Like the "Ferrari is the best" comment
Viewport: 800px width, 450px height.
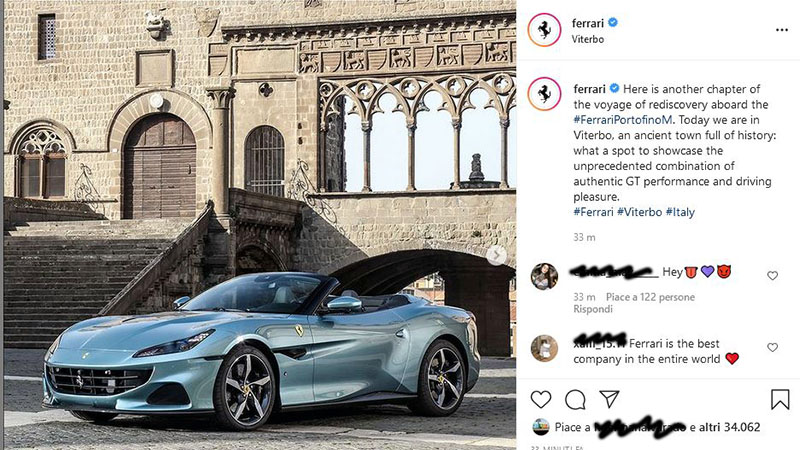point(772,347)
